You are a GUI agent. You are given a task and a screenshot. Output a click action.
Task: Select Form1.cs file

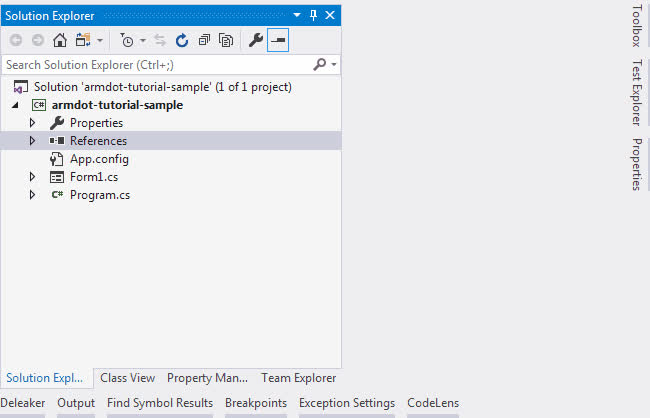(94, 177)
